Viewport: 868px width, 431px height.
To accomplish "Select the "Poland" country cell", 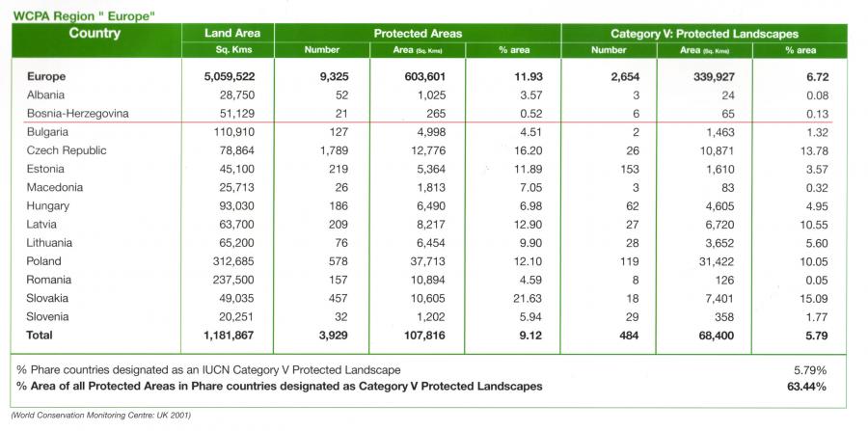I will 46,261.
